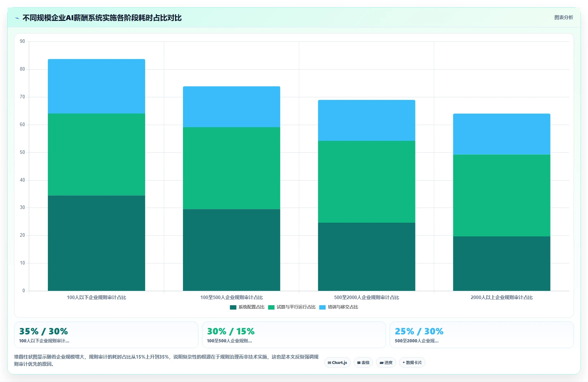Screen dimensions: 588x382
Task: Click the 100至500人企业规则… card caption
Action: (229, 341)
